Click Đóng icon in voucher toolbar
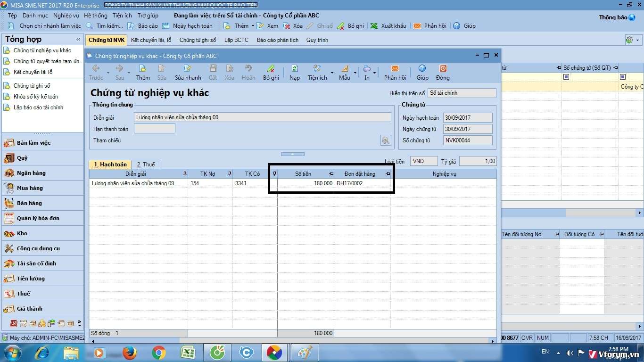644x362 pixels. [443, 69]
